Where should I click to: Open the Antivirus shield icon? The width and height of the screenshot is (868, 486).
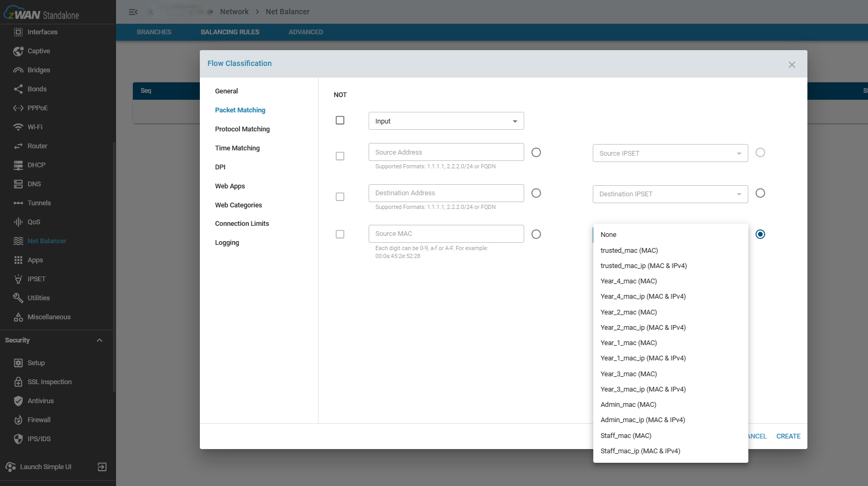point(18,401)
